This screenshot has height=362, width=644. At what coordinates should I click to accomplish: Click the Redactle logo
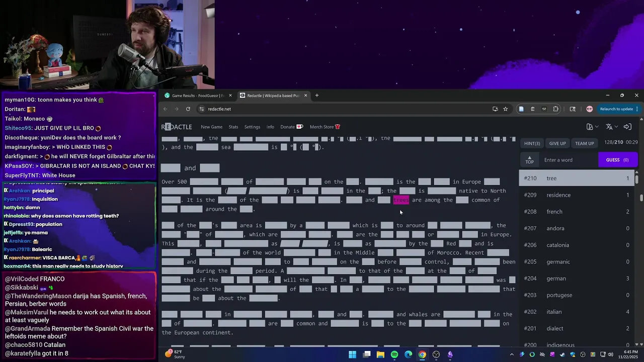click(x=177, y=127)
